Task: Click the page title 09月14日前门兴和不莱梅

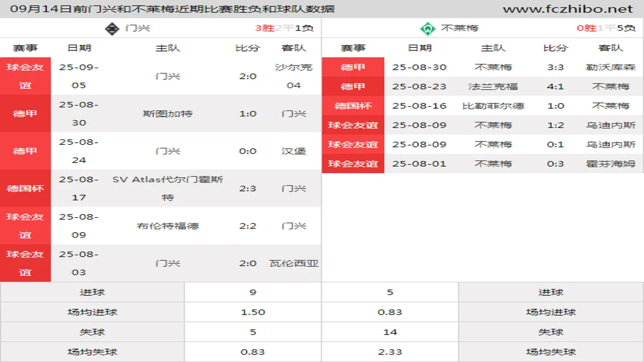Action: pyautogui.click(x=172, y=9)
